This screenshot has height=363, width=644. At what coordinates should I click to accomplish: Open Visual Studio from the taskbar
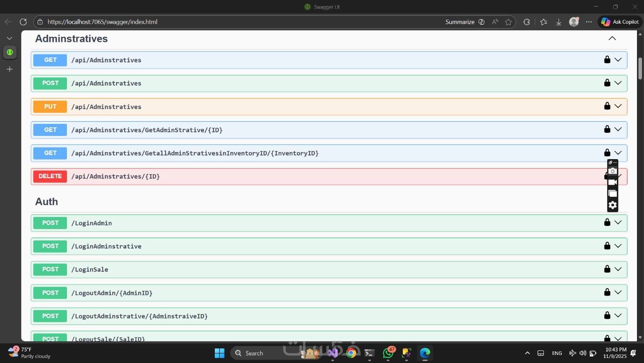[x=333, y=353]
